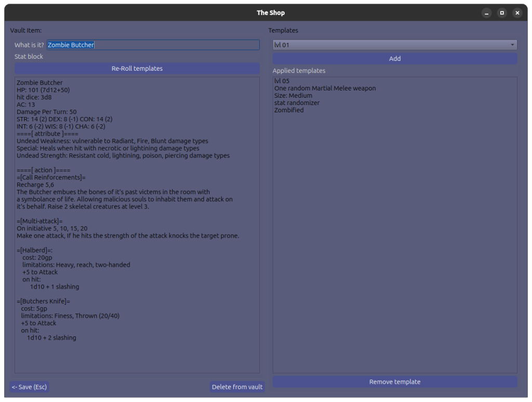
Task: Minimize the Shop window
Action: 486,13
